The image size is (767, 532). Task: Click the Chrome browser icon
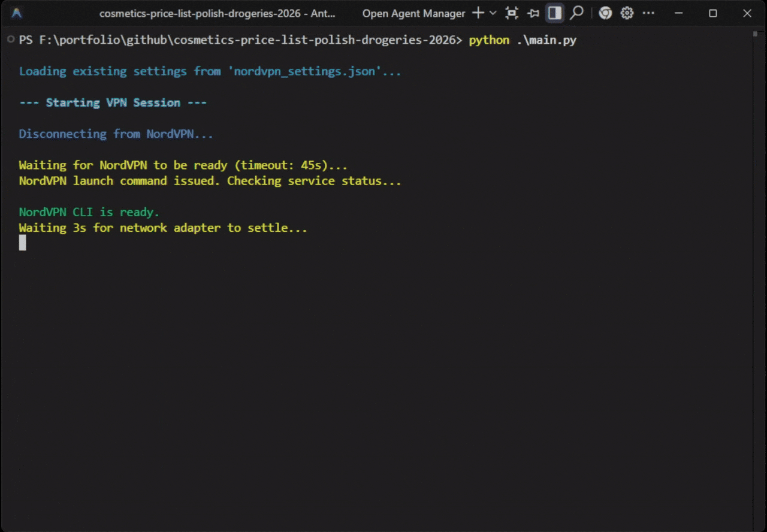tap(605, 13)
